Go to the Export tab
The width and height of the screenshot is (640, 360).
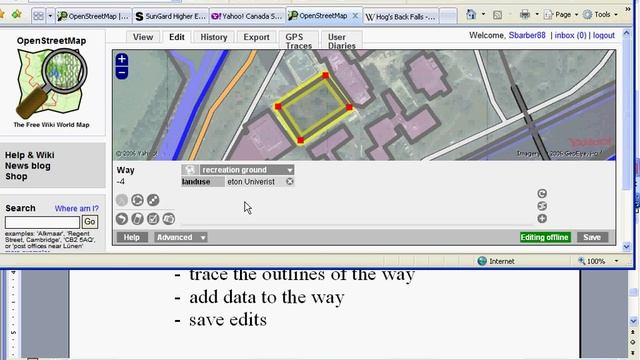click(256, 37)
